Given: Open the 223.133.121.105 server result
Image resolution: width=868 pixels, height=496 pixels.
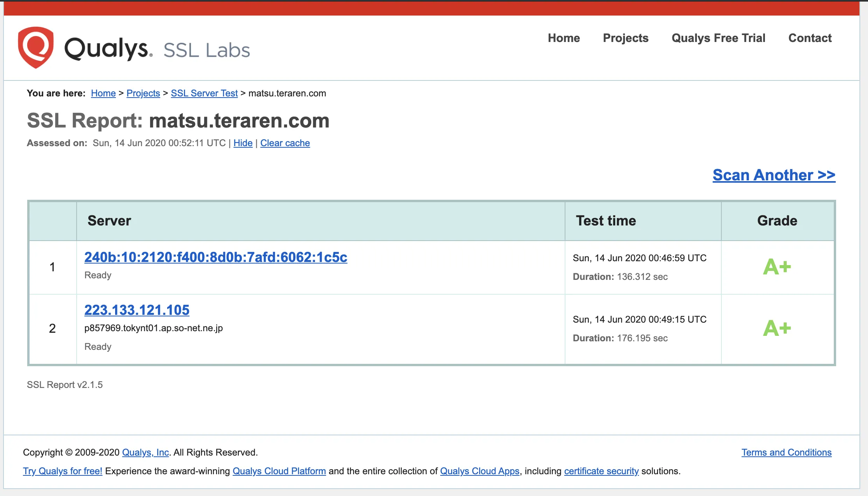Looking at the screenshot, I should [136, 310].
